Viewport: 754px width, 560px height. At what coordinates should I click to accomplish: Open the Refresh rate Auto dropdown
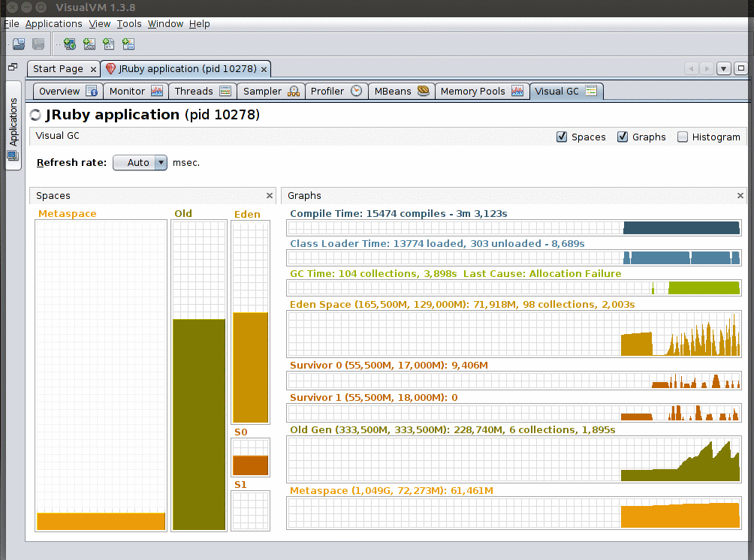point(140,162)
